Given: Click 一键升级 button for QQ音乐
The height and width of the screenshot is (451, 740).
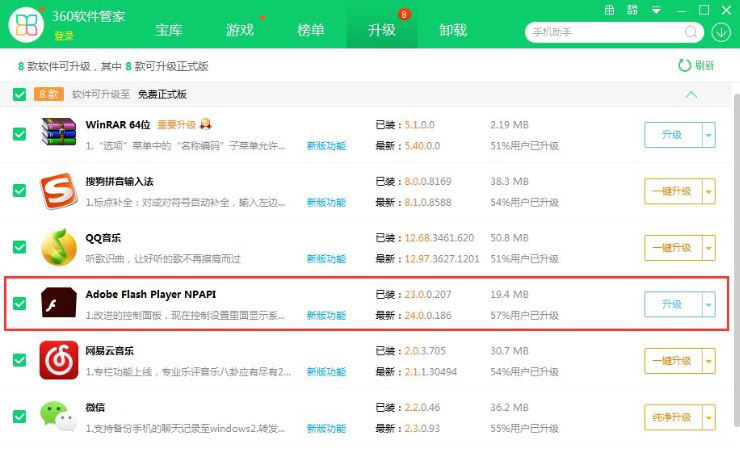Looking at the screenshot, I should (x=673, y=248).
